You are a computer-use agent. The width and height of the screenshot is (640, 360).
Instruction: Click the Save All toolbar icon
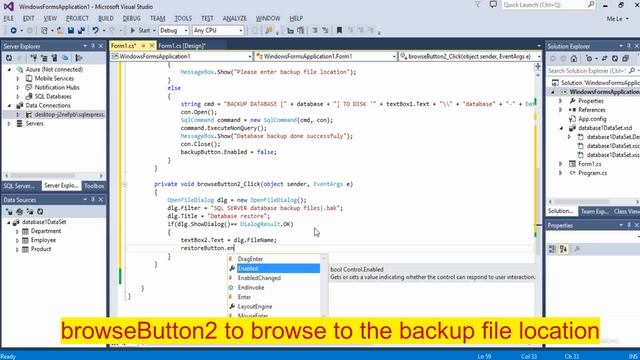81,31
